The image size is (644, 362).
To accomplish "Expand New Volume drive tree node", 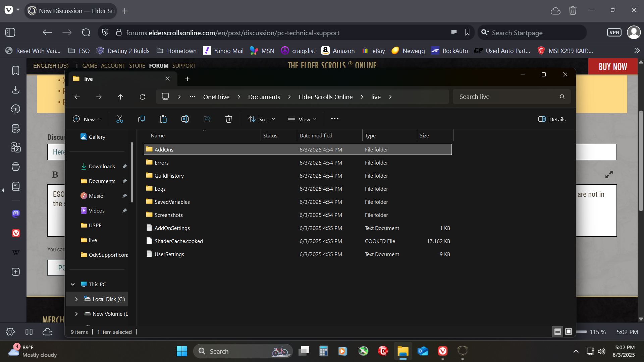I will click(x=76, y=314).
